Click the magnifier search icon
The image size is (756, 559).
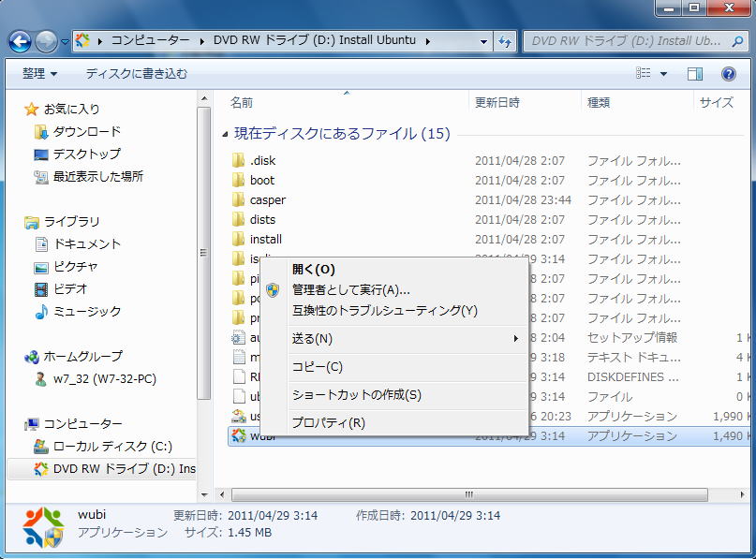(x=737, y=41)
